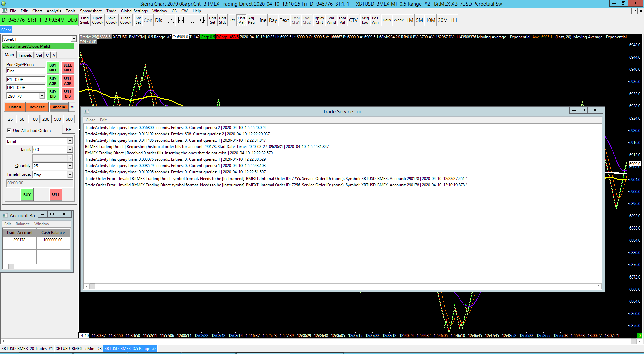Viewport: 644px width, 354px height.
Task: Open Edit menu in Trade Service Log
Action: pos(103,120)
